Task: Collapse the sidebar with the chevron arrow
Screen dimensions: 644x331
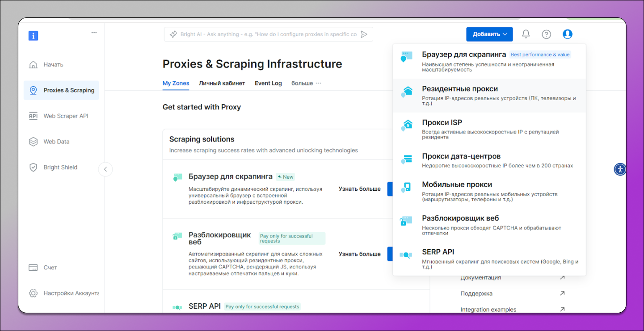Action: click(x=105, y=169)
